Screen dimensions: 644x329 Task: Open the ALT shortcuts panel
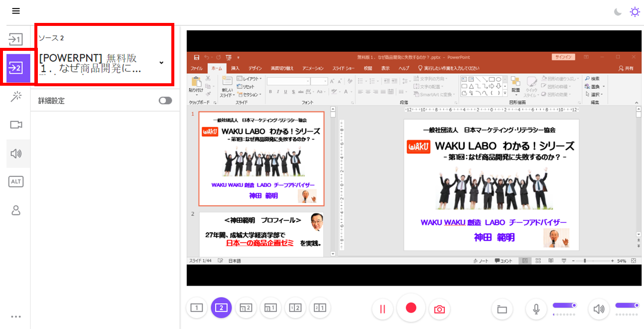(x=16, y=181)
